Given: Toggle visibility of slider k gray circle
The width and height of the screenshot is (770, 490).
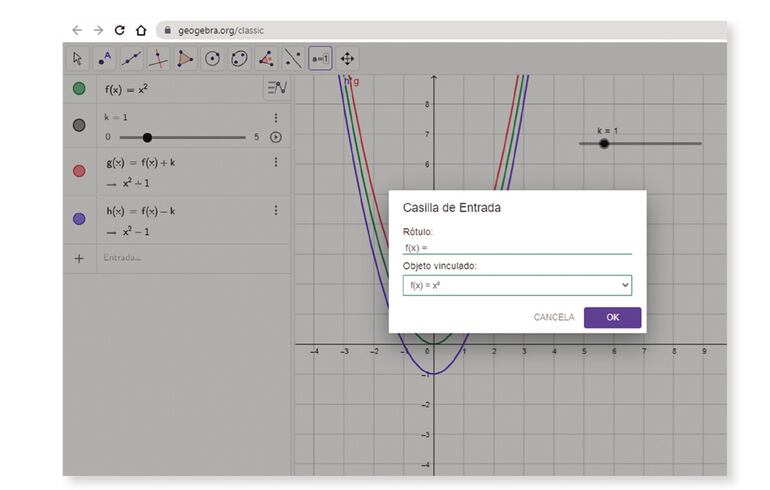Looking at the screenshot, I should (79, 125).
